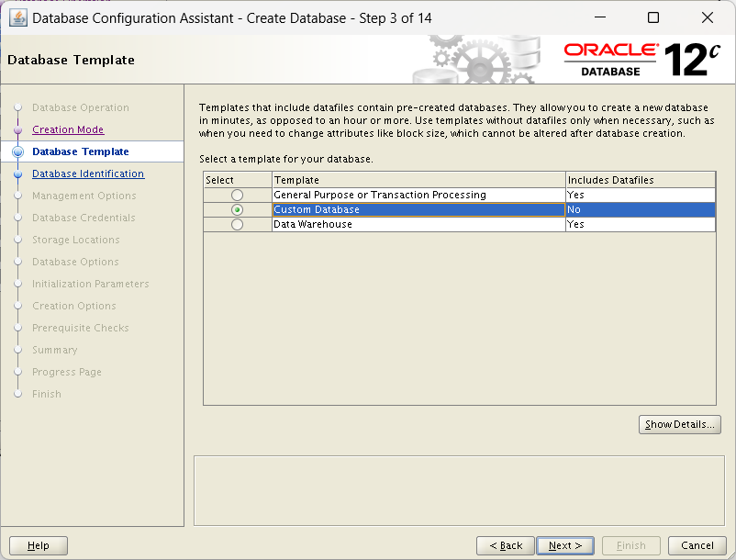Close the Database Configuration Assistant window
The image size is (736, 560).
[707, 17]
